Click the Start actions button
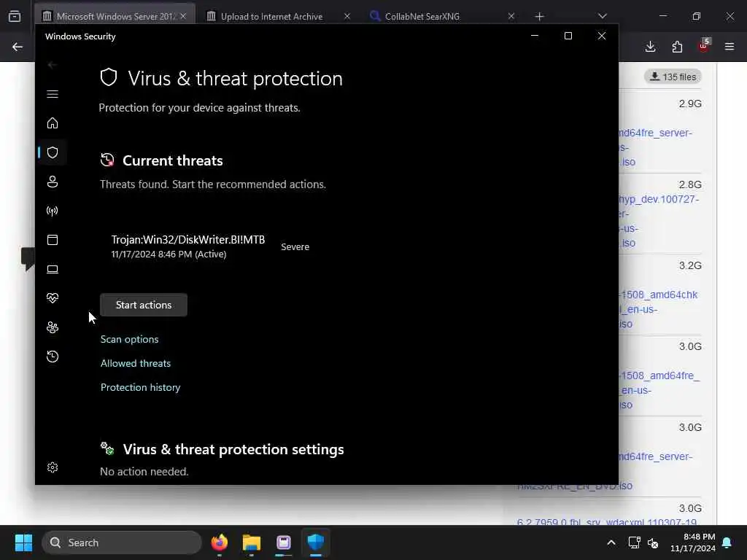This screenshot has width=747, height=560. (144, 305)
